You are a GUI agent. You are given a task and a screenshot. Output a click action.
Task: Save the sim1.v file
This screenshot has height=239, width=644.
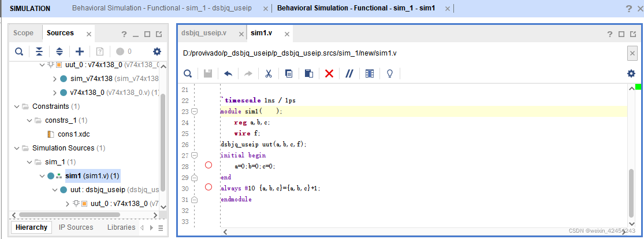point(209,73)
